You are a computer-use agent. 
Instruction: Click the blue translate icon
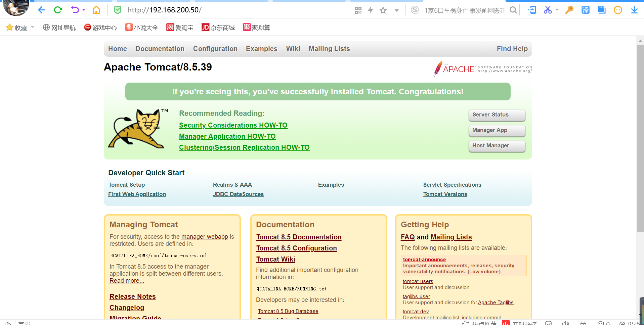[x=586, y=10]
